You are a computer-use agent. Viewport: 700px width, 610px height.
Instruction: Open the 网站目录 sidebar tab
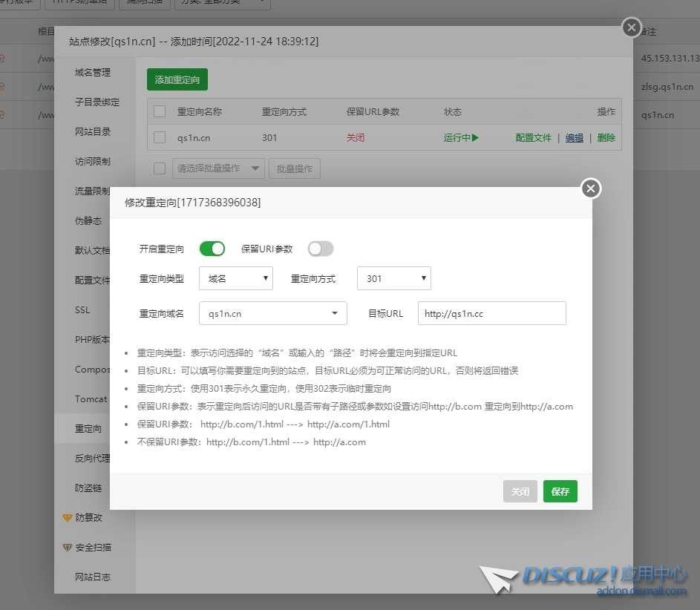click(x=93, y=132)
